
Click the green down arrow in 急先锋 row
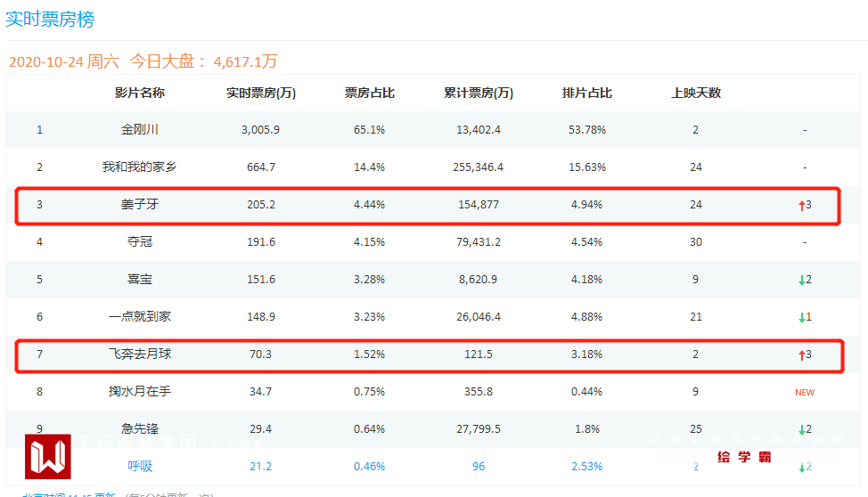801,429
